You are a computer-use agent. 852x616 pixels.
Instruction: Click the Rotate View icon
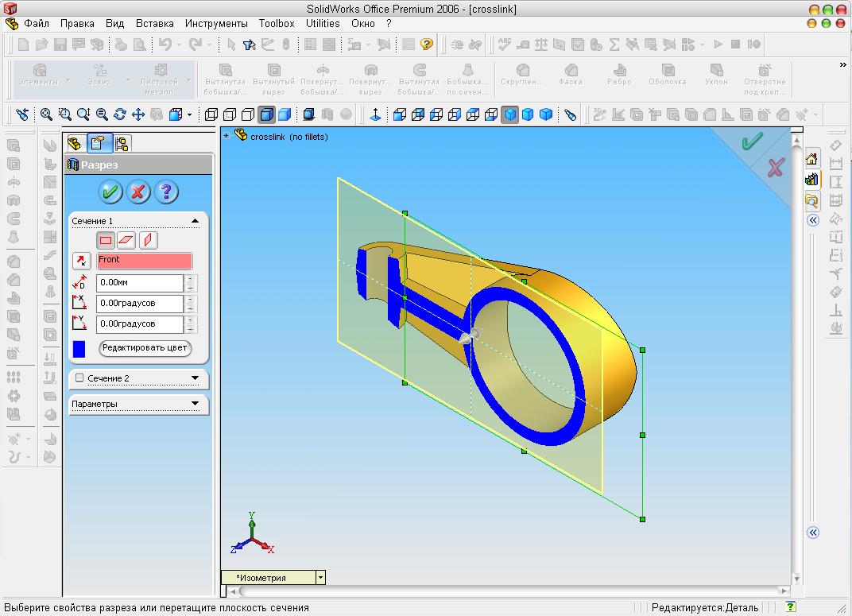tap(120, 114)
